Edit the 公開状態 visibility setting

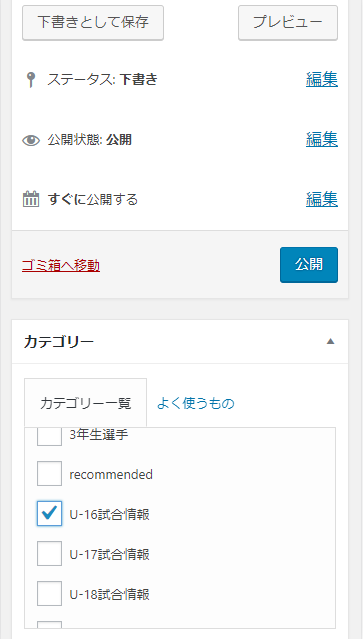coord(322,140)
